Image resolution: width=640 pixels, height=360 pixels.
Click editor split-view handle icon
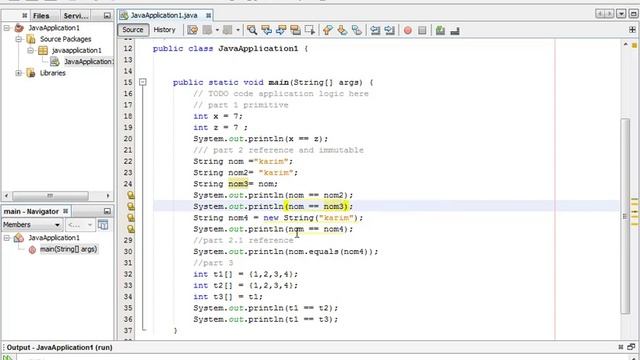632,30
